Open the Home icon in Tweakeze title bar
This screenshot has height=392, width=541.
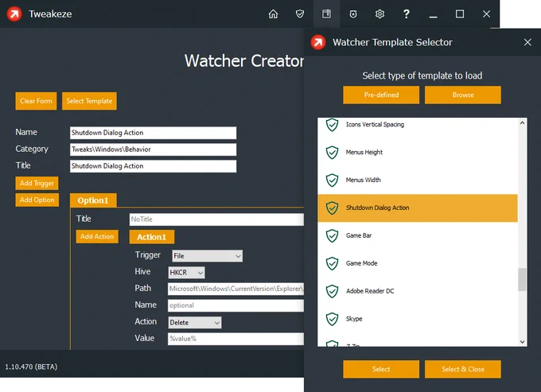coord(273,14)
